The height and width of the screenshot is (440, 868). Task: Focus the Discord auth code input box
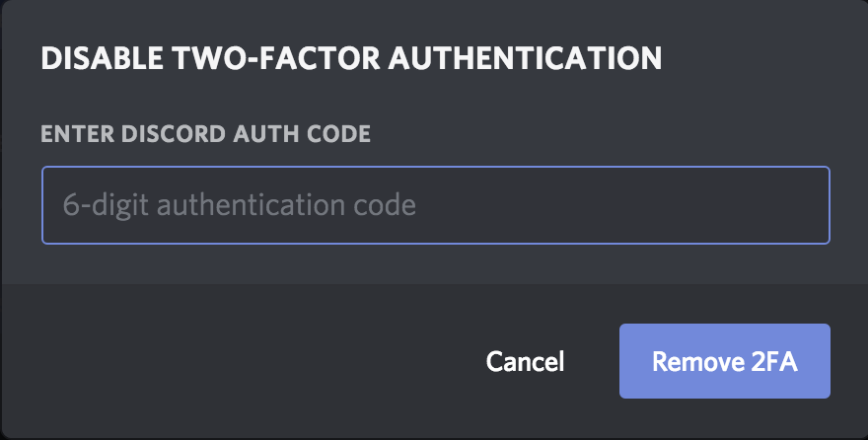[x=436, y=205]
